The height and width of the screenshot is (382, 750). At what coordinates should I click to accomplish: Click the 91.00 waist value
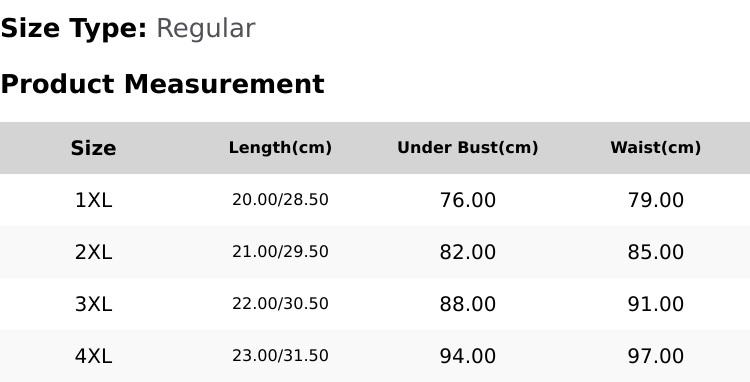tap(656, 304)
